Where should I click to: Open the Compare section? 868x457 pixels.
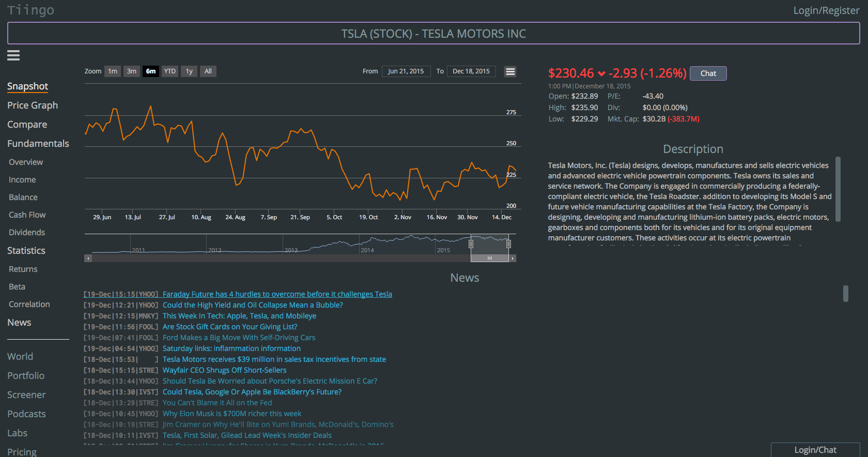[x=27, y=125]
